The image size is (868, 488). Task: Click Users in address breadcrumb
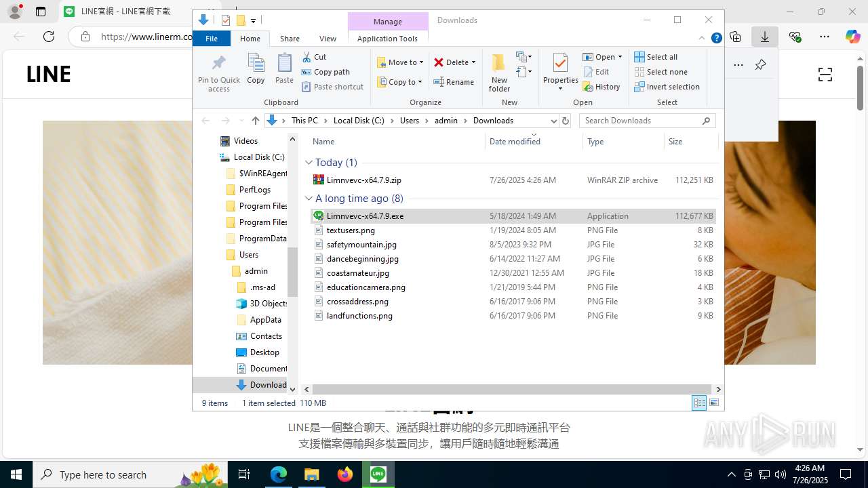[x=410, y=121]
